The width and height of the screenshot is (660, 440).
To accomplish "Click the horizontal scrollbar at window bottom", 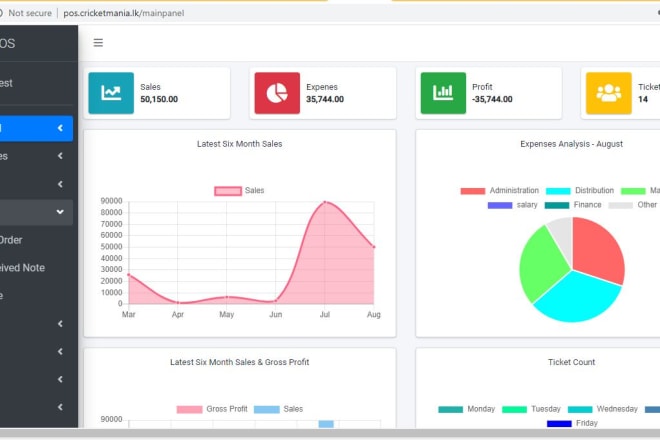I will 330,433.
